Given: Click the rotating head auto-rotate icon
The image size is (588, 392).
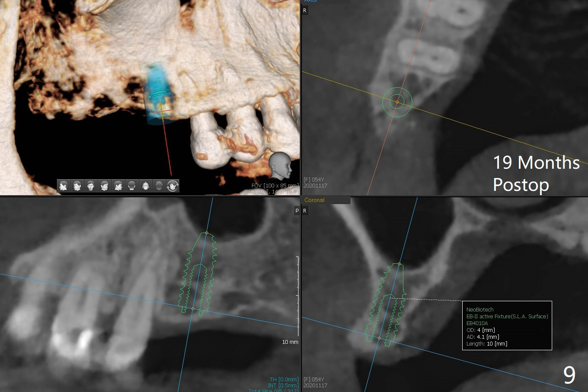Looking at the screenshot, I should click(x=173, y=186).
